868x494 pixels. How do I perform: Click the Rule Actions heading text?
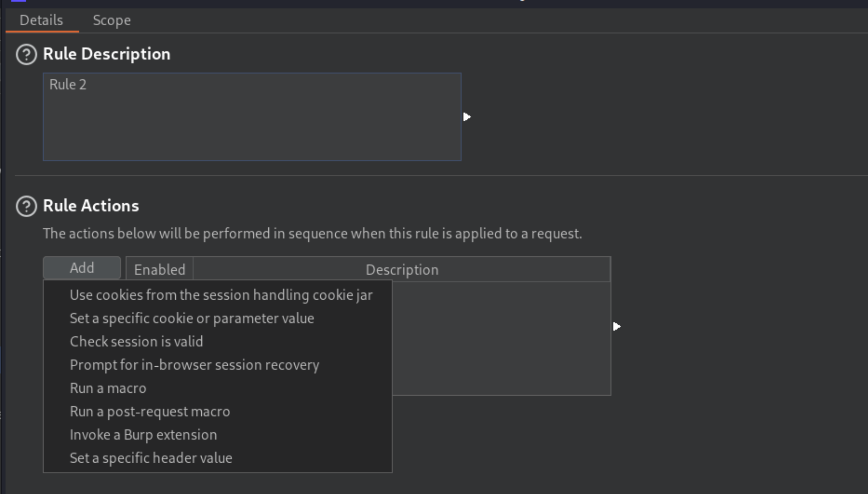(91, 206)
